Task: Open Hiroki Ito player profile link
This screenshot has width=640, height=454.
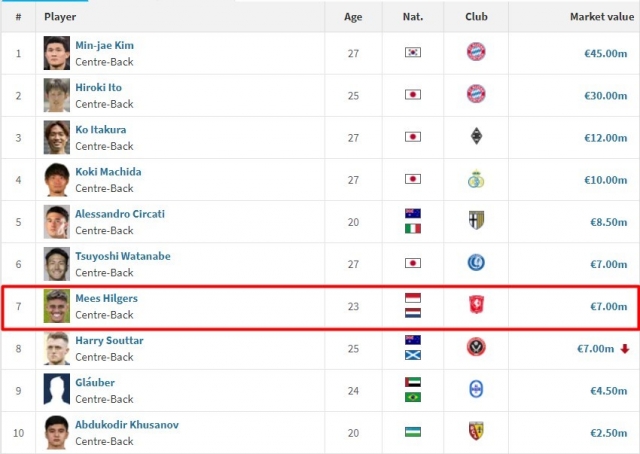Action: click(98, 87)
